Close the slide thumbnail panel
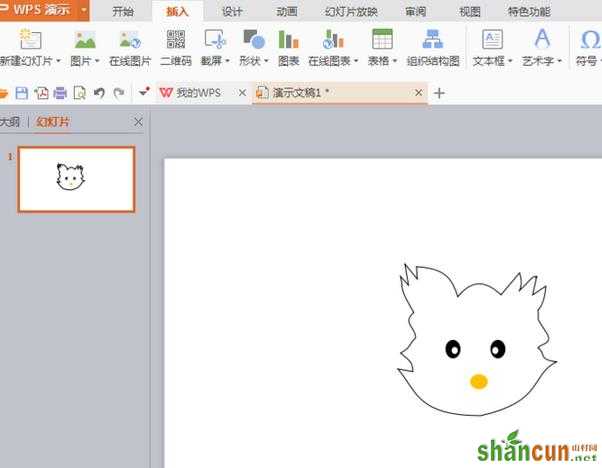Viewport: 602px width, 468px height. pos(138,122)
